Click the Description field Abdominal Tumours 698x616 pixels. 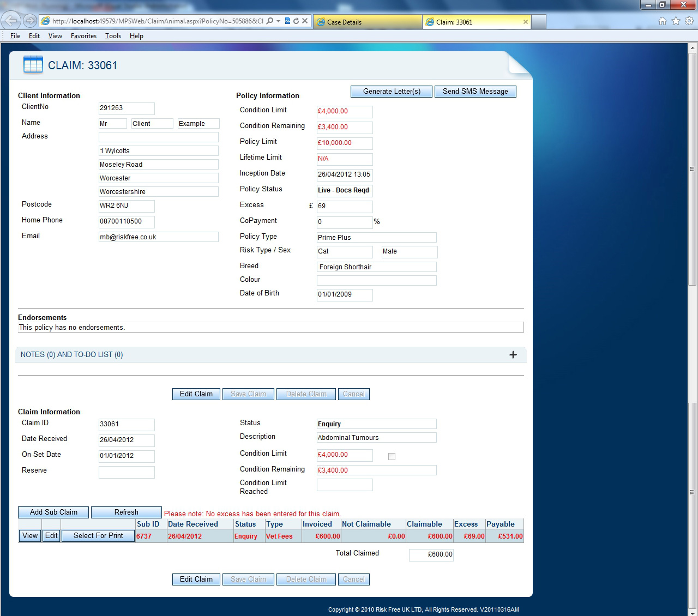(377, 438)
